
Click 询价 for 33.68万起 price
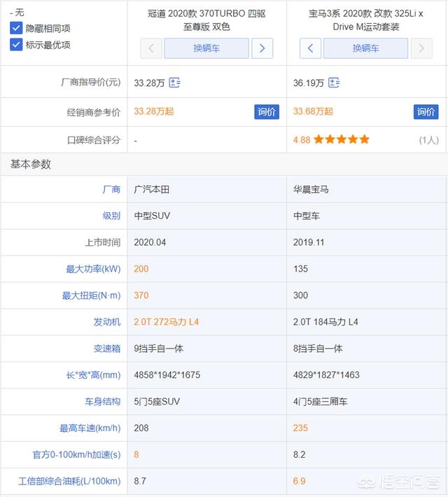[426, 112]
